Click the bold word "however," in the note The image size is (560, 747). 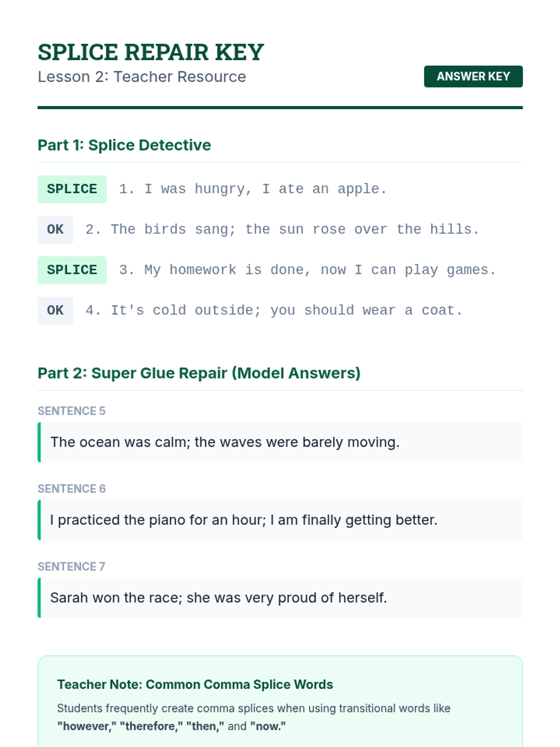pyautogui.click(x=87, y=726)
